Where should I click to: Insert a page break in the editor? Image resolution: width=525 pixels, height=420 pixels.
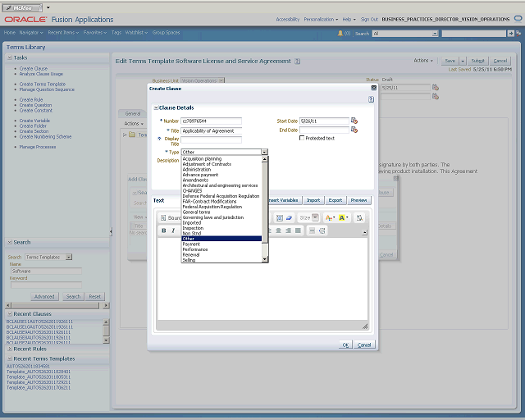(322, 231)
